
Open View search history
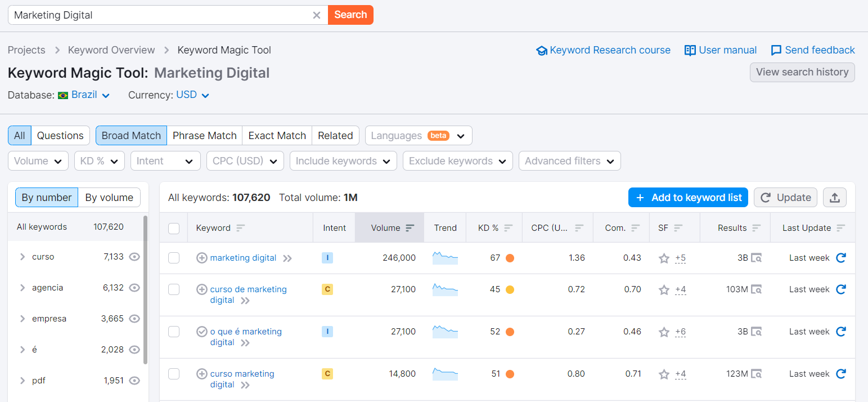coord(802,72)
